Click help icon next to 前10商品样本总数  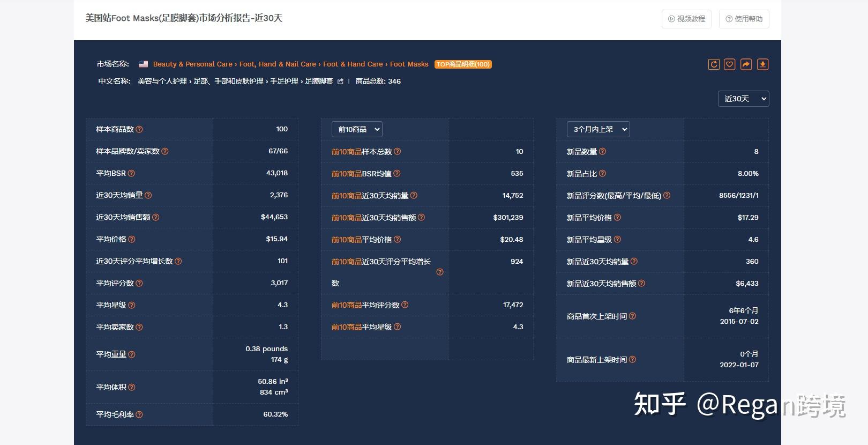point(398,151)
